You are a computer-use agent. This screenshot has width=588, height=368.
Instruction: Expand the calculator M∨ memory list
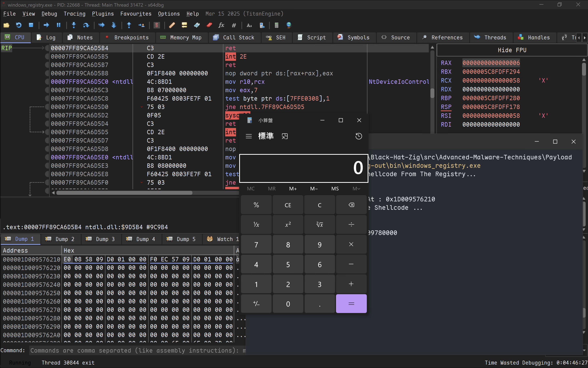click(x=356, y=189)
